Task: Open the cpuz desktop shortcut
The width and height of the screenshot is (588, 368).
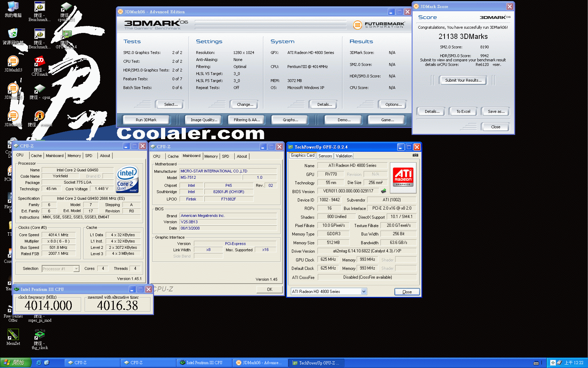Action: (40, 91)
